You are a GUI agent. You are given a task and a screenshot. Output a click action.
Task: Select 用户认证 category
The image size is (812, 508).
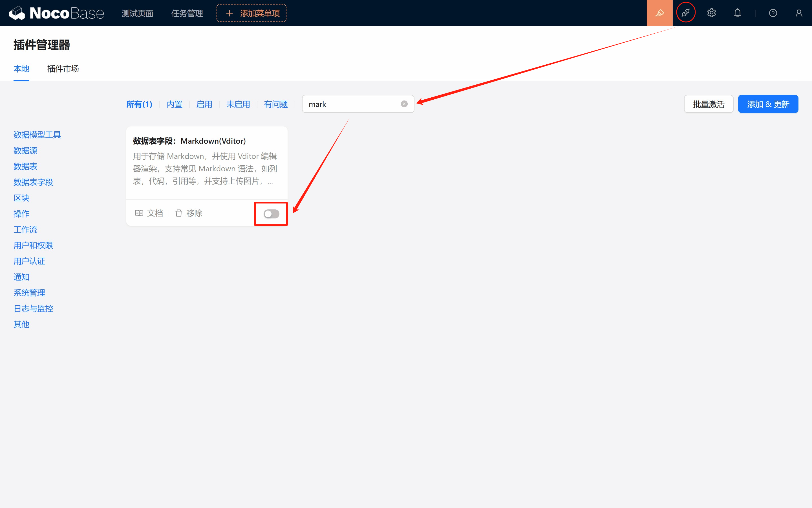click(x=29, y=261)
